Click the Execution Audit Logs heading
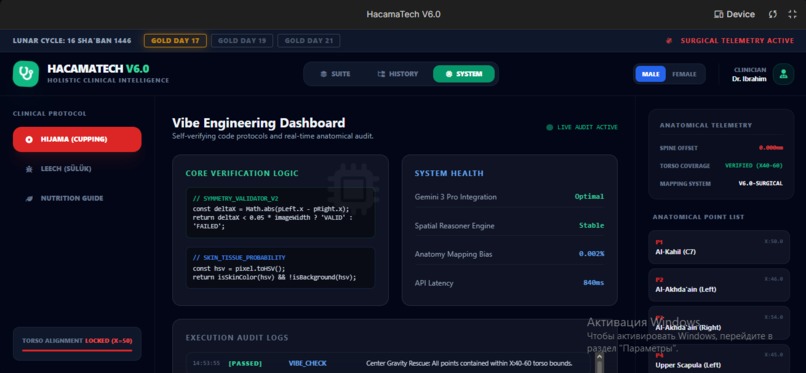The image size is (806, 373). [237, 338]
